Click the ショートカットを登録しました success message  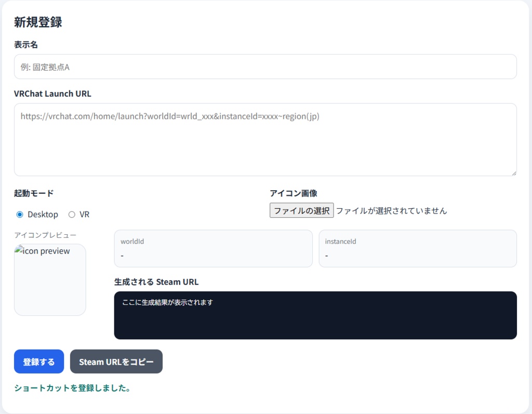coord(72,388)
